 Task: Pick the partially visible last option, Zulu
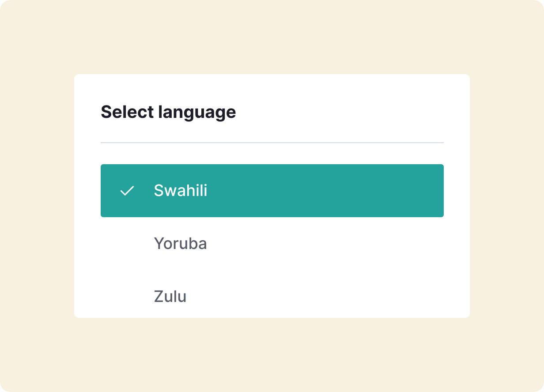coord(170,296)
